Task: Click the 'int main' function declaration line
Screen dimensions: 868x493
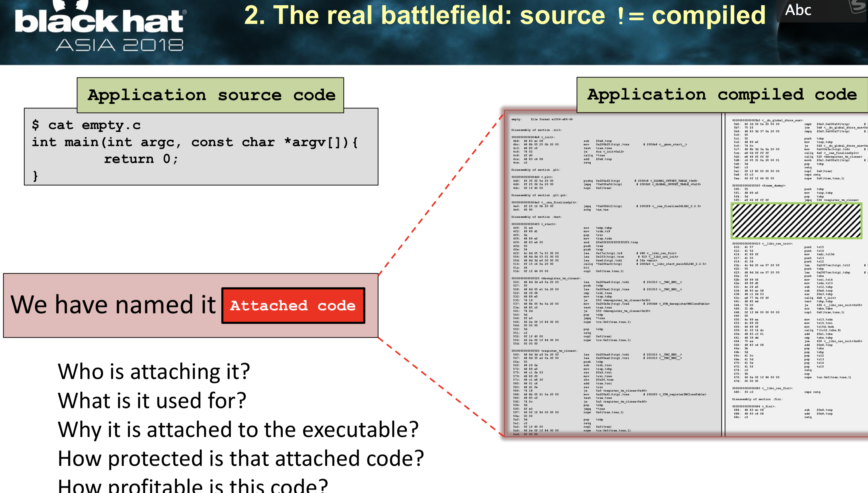Action: tap(195, 142)
